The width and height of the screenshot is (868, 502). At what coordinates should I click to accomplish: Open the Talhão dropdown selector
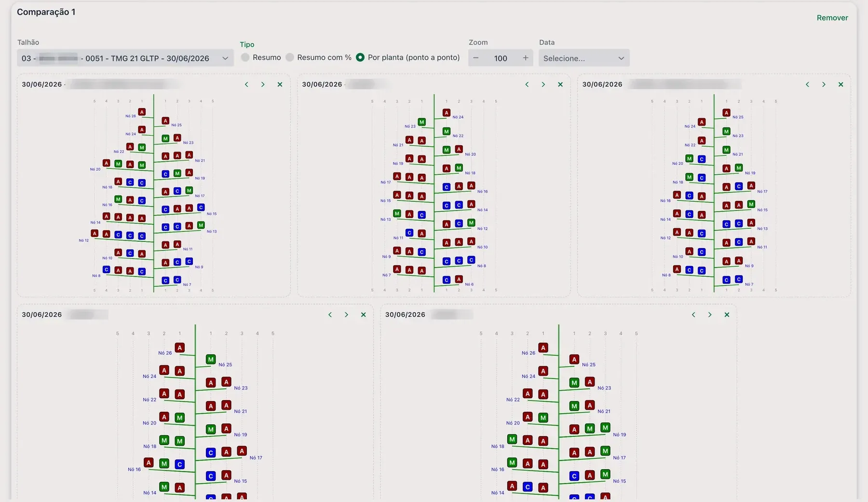click(125, 58)
